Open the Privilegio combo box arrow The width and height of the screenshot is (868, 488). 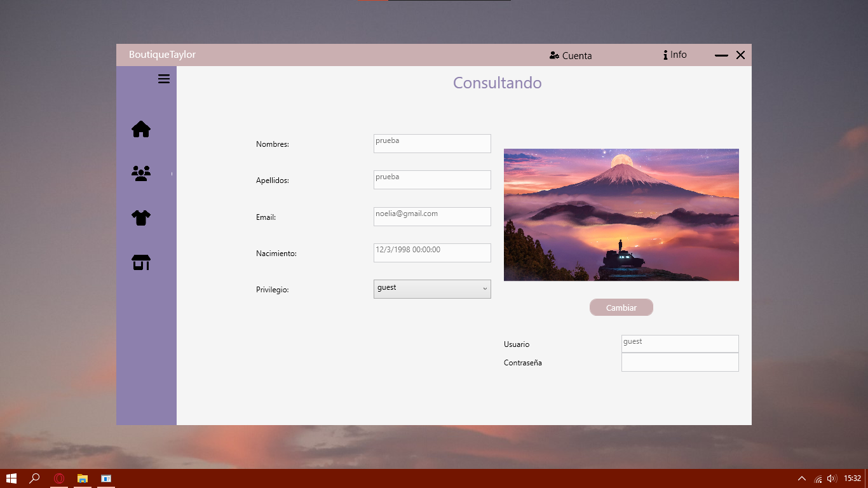click(484, 289)
